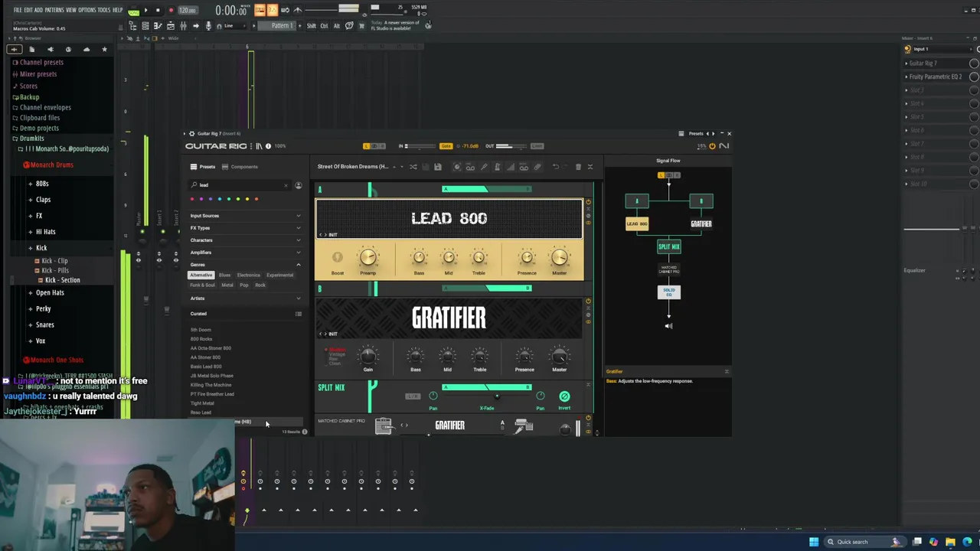The height and width of the screenshot is (551, 980).
Task: Click Lead 800 Preamp knob
Action: pos(368,258)
